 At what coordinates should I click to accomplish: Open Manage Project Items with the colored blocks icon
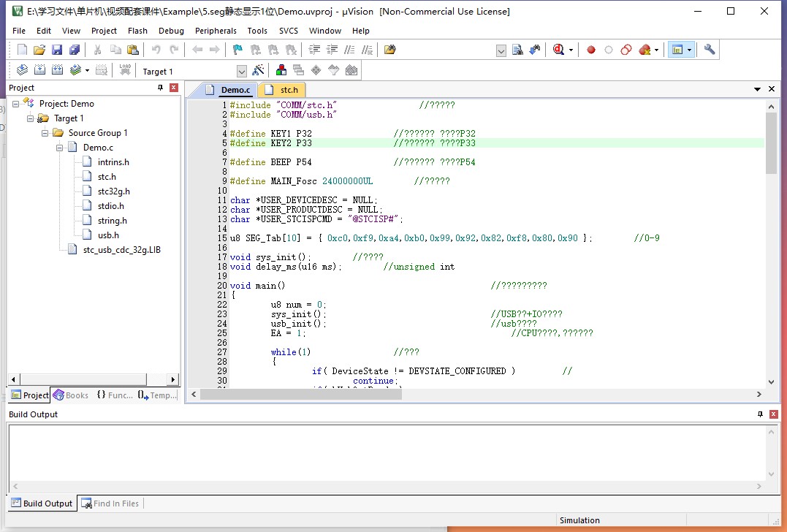point(281,70)
